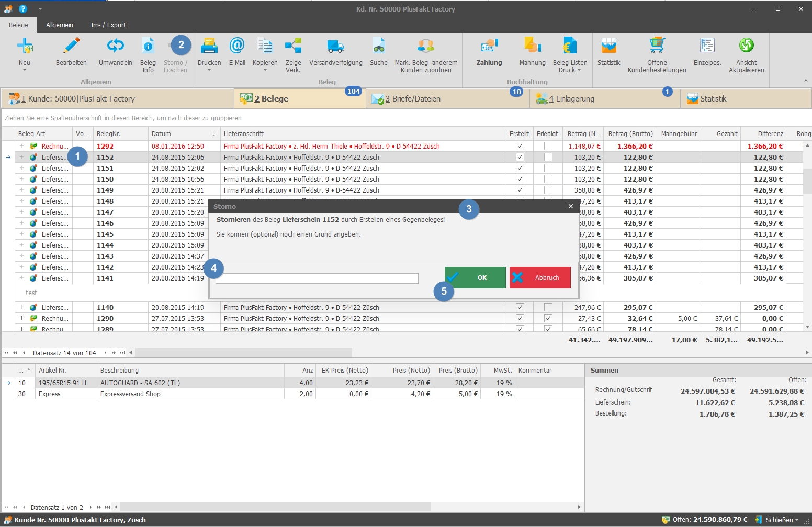The height and width of the screenshot is (527, 812).
Task: Toggle Erledigt checkbox for Beleg 1140
Action: (548, 307)
